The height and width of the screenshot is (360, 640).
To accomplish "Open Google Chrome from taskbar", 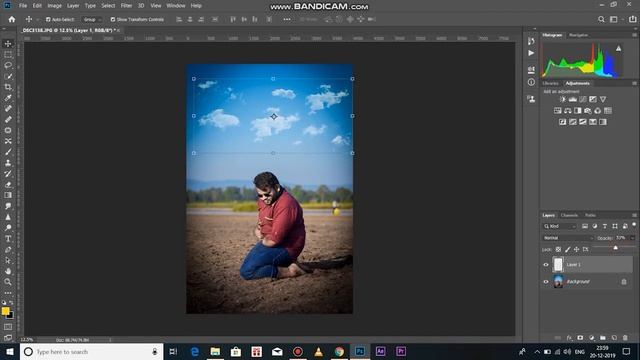I will pos(339,351).
